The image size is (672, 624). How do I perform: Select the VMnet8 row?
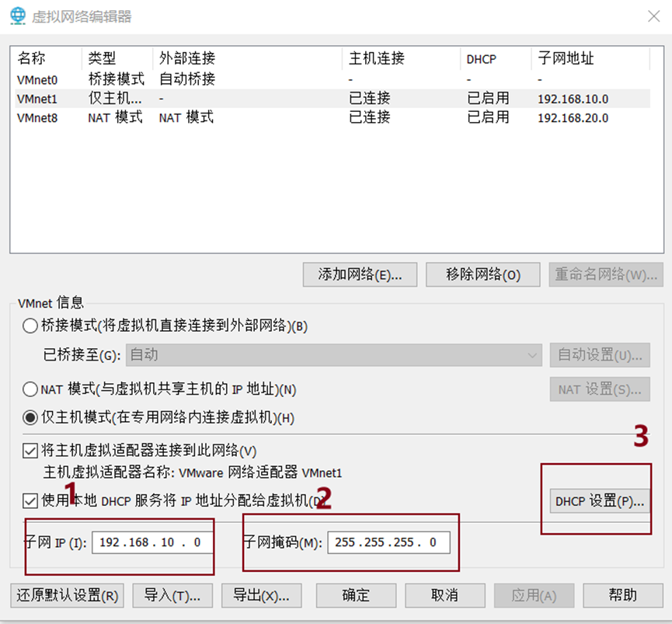(x=333, y=117)
